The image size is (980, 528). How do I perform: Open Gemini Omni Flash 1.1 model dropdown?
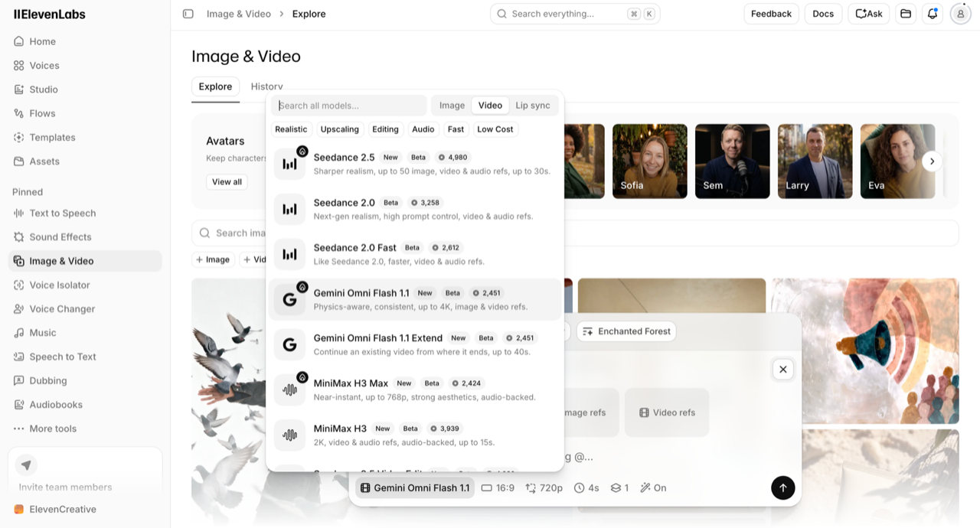415,488
